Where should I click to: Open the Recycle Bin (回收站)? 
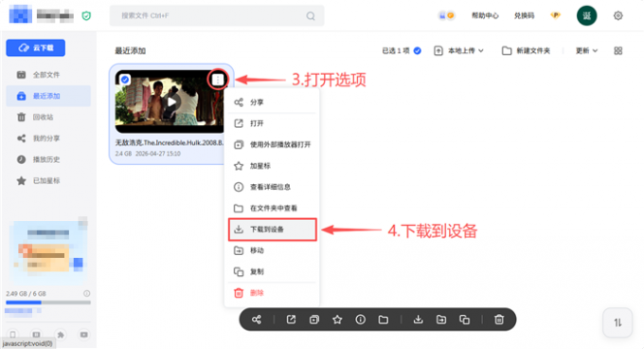pos(48,118)
